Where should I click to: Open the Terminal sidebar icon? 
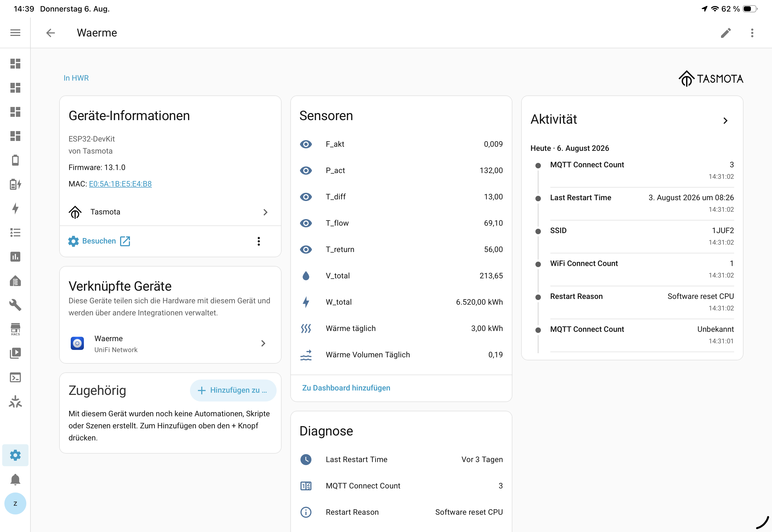15,377
